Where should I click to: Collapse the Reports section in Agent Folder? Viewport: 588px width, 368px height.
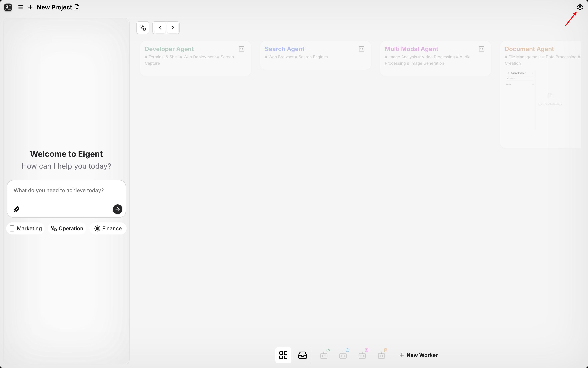coord(533,84)
